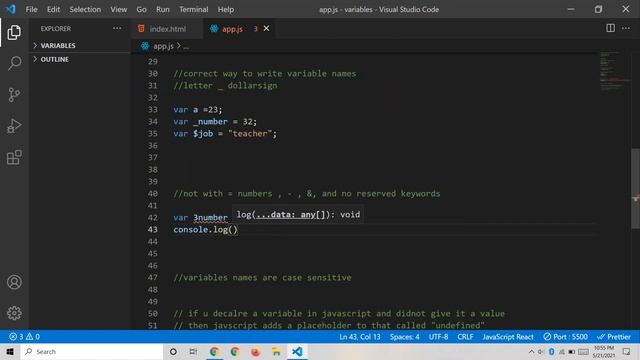
Task: Click the Prettier status bar item
Action: [x=614, y=337]
